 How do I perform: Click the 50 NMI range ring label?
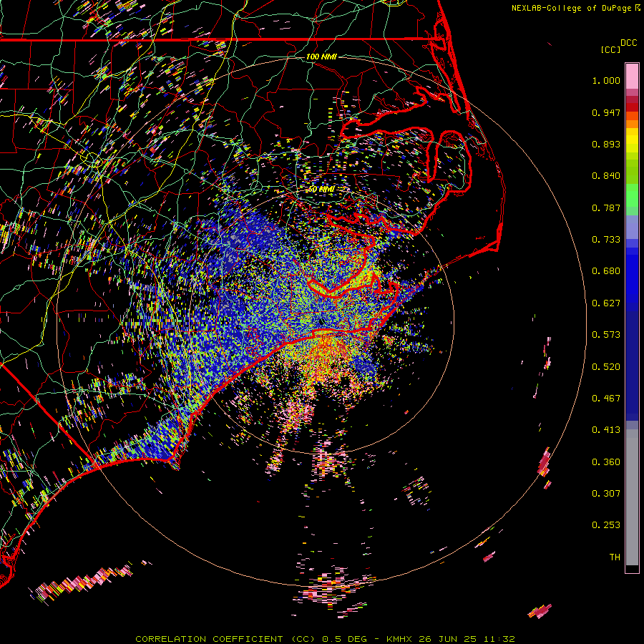tap(321, 190)
